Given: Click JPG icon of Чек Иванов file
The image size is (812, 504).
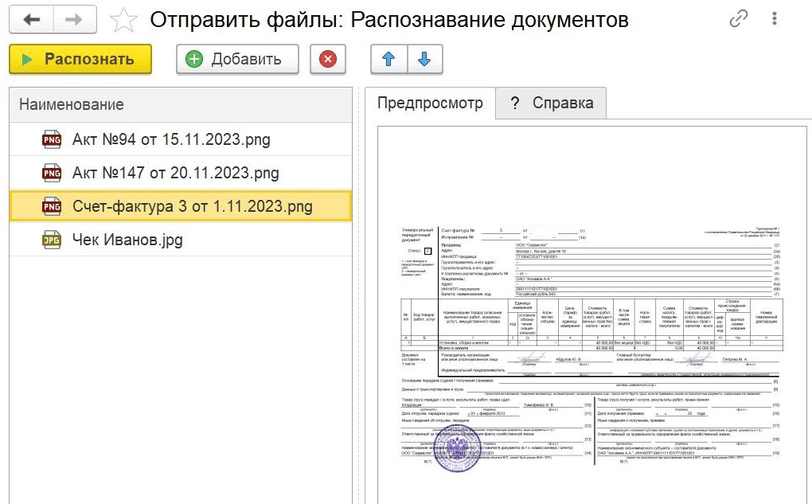Looking at the screenshot, I should [52, 240].
